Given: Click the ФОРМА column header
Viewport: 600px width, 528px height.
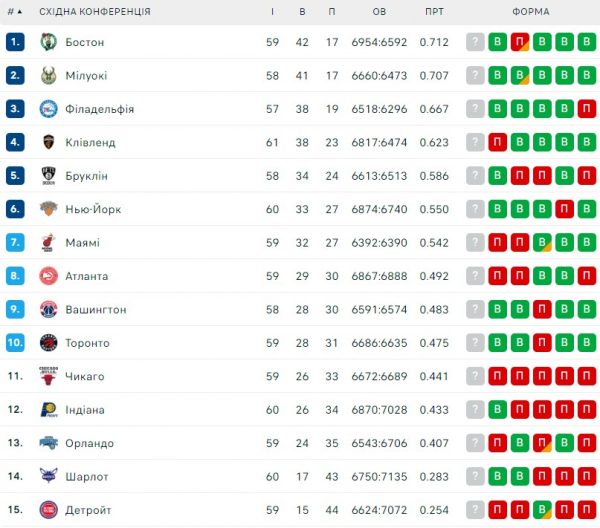Looking at the screenshot, I should (531, 11).
